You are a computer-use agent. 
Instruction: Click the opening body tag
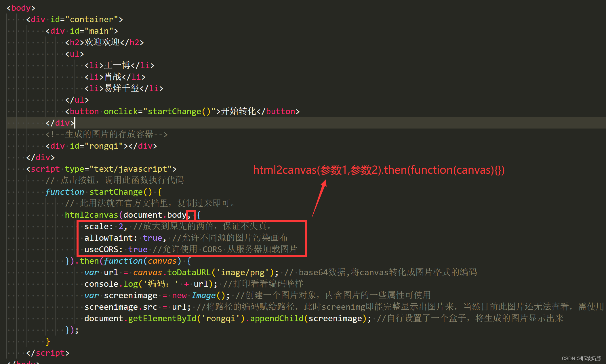click(21, 8)
